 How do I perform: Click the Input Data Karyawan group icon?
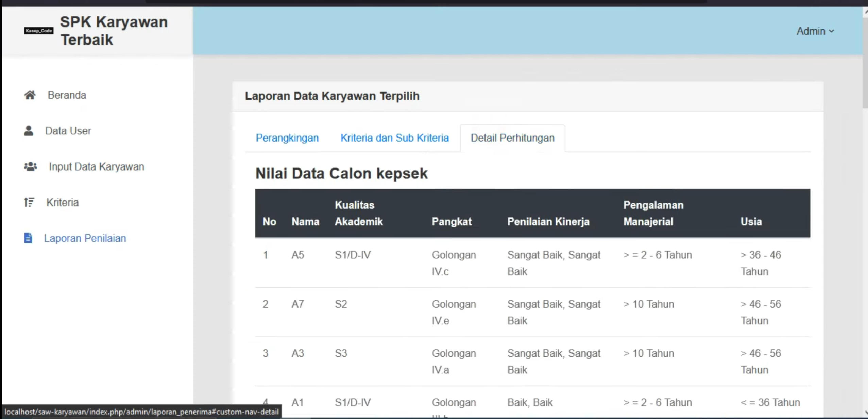[31, 166]
